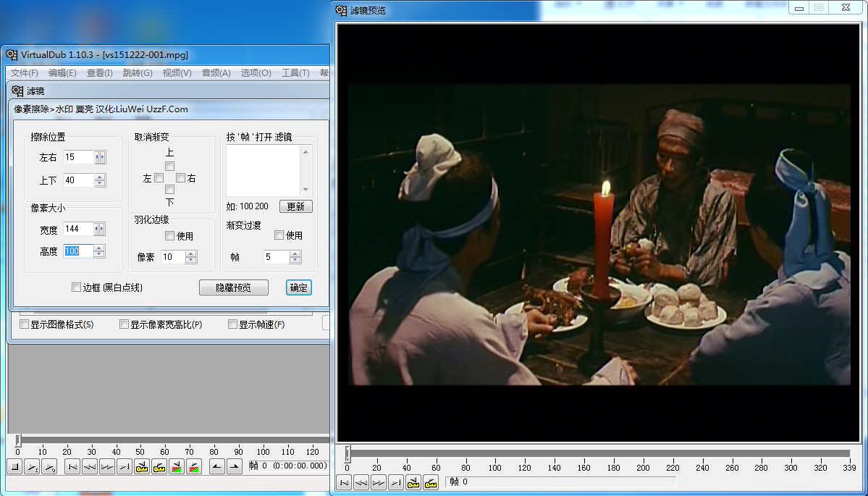Image resolution: width=868 pixels, height=496 pixels.
Task: Increase the 上下 value with its up arrow
Action: pyautogui.click(x=100, y=177)
